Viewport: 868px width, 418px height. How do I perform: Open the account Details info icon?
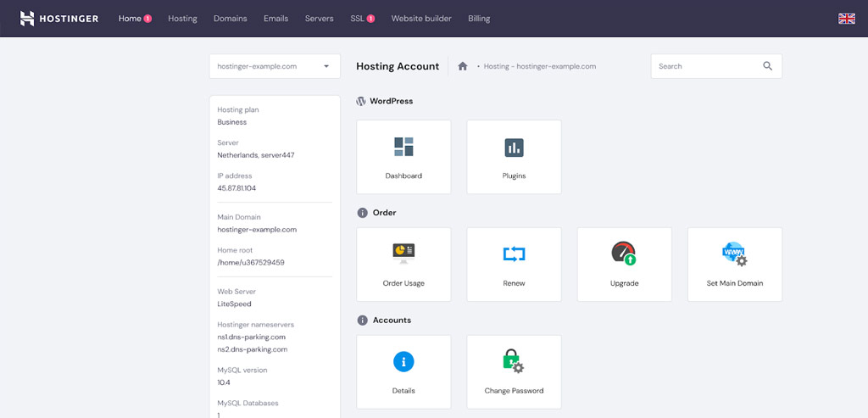403,361
